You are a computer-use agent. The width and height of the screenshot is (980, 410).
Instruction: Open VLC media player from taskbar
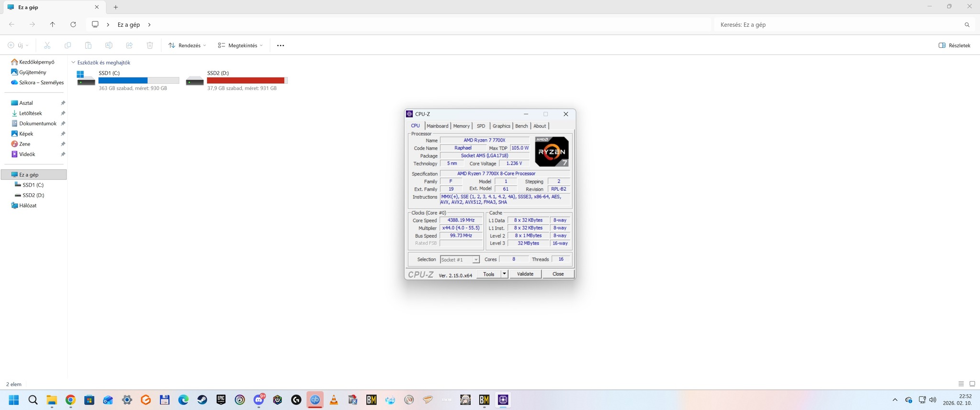point(334,400)
